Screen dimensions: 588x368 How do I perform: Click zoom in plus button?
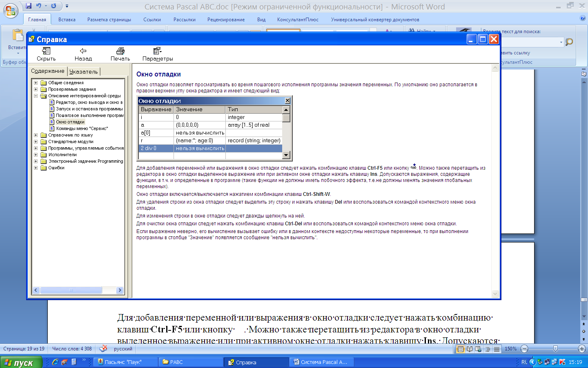pos(582,349)
